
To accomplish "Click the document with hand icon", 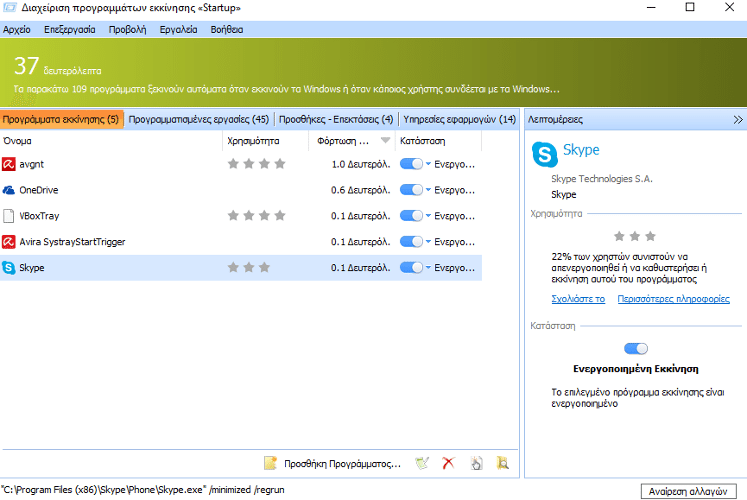I will (x=476, y=463).
